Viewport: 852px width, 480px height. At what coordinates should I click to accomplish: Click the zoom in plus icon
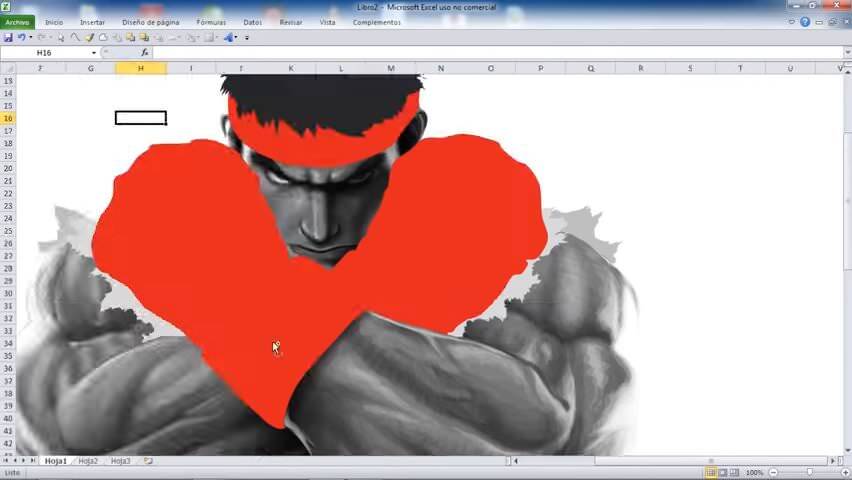pyautogui.click(x=845, y=473)
